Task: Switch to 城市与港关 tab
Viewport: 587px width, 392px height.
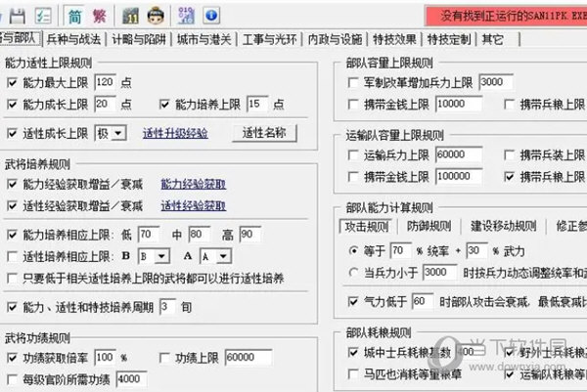Action: click(x=204, y=39)
